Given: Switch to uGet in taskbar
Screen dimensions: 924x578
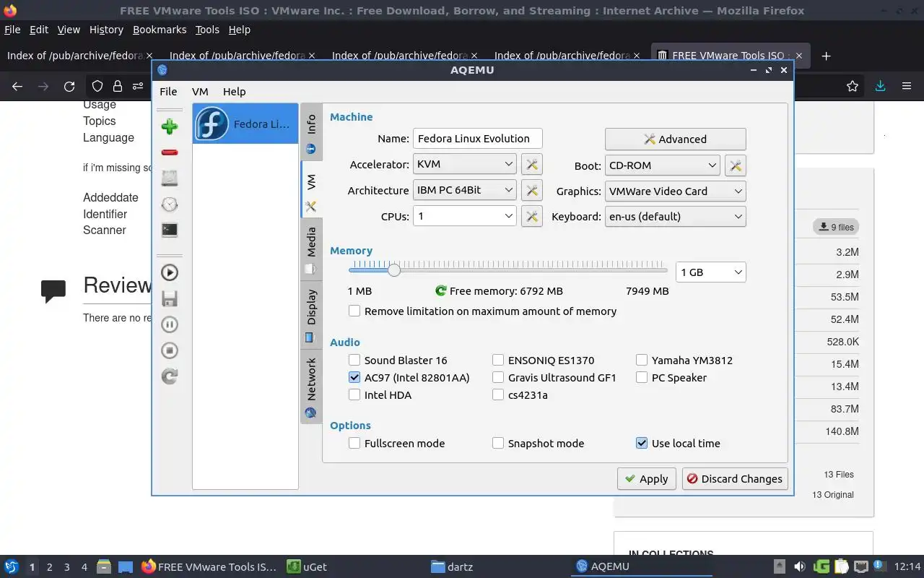Looking at the screenshot, I should pos(307,566).
